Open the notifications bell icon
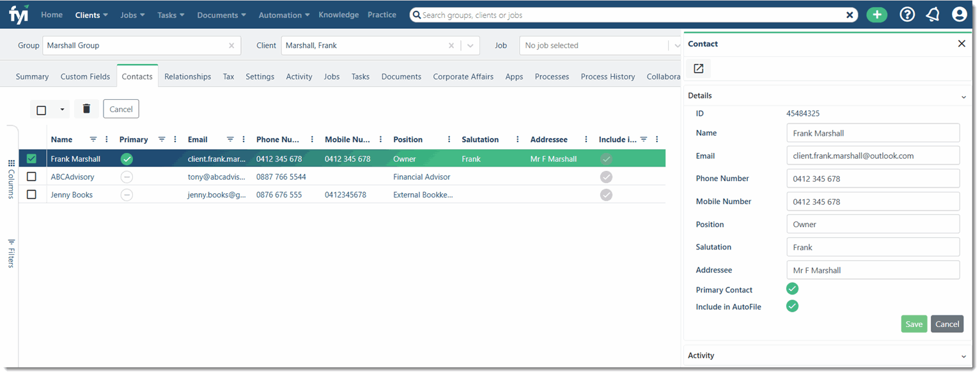 pyautogui.click(x=933, y=15)
